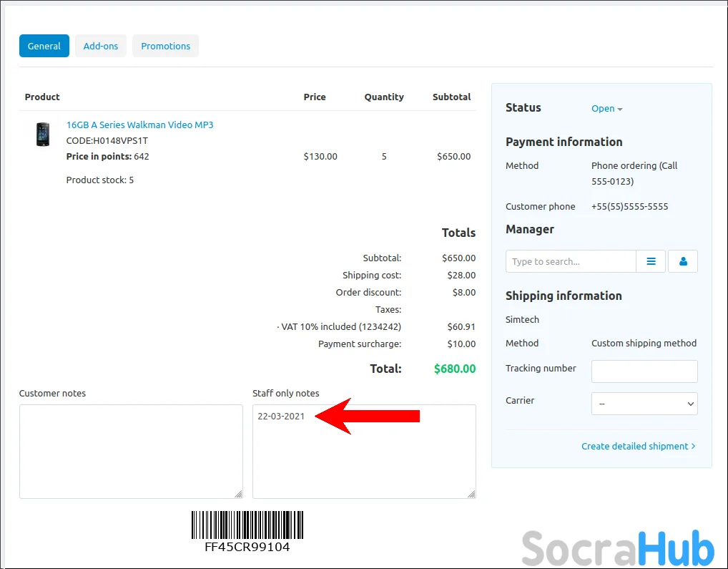Click Create detailed shipment link

pyautogui.click(x=638, y=446)
